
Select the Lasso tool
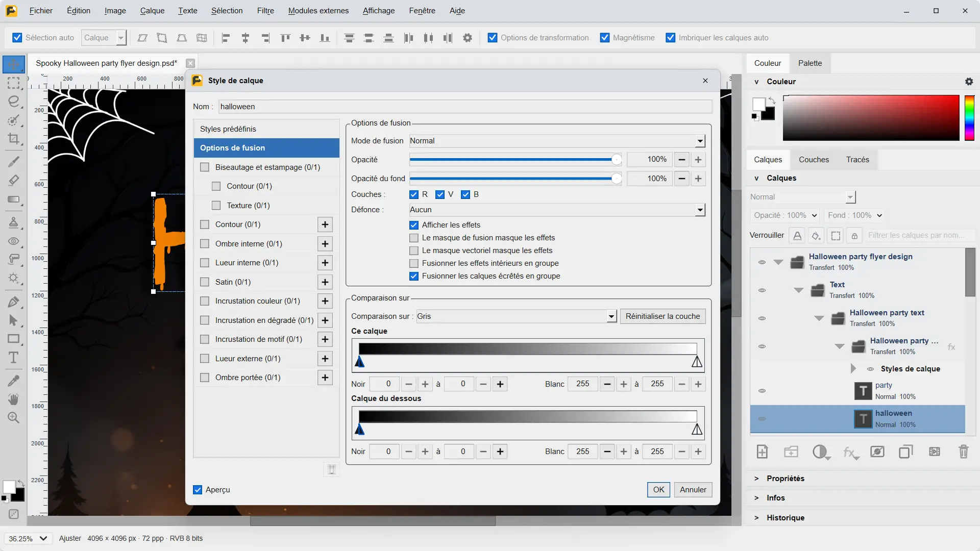[x=14, y=102]
